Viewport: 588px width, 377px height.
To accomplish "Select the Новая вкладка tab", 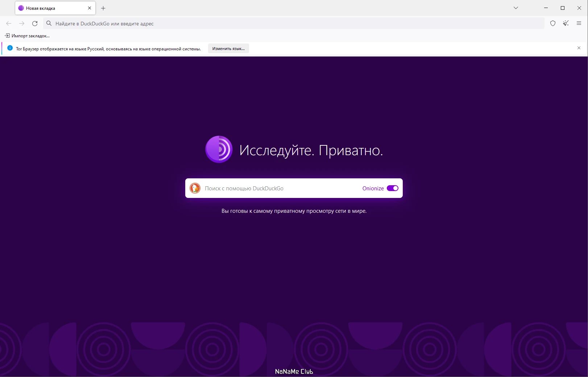I will (55, 8).
